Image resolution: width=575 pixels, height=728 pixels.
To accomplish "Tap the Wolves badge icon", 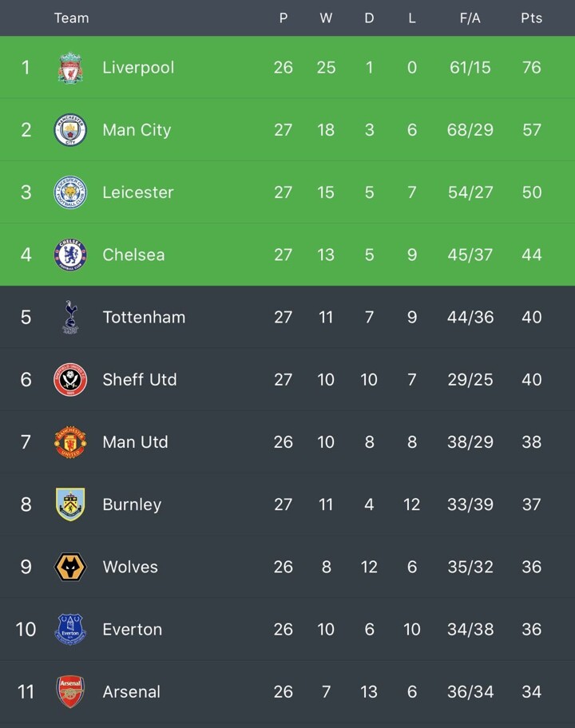I will point(70,567).
